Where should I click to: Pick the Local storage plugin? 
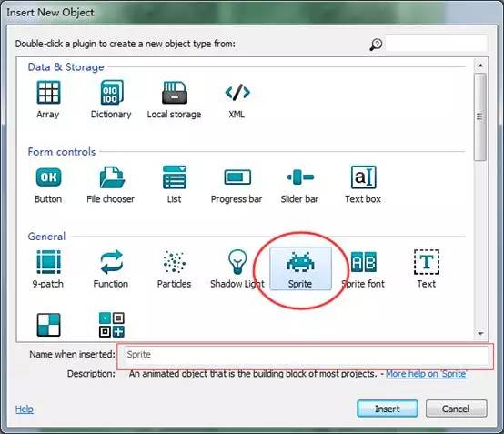(x=174, y=93)
